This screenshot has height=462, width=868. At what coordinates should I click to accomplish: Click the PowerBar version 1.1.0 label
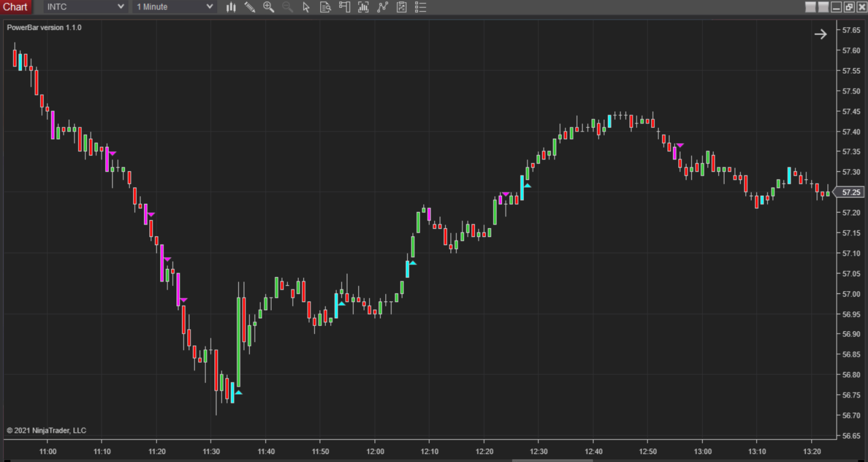click(x=44, y=28)
